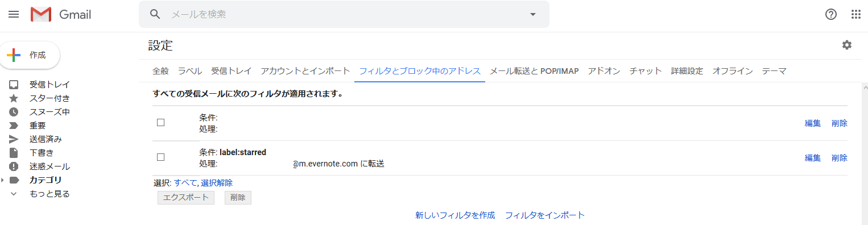Click the 削除 button below filters
The height and width of the screenshot is (225, 868).
tap(238, 198)
